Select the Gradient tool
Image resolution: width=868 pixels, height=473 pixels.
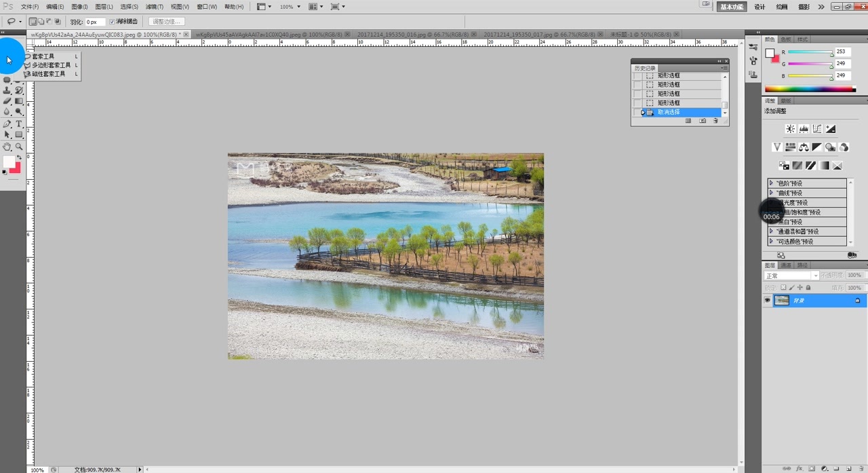click(x=19, y=101)
